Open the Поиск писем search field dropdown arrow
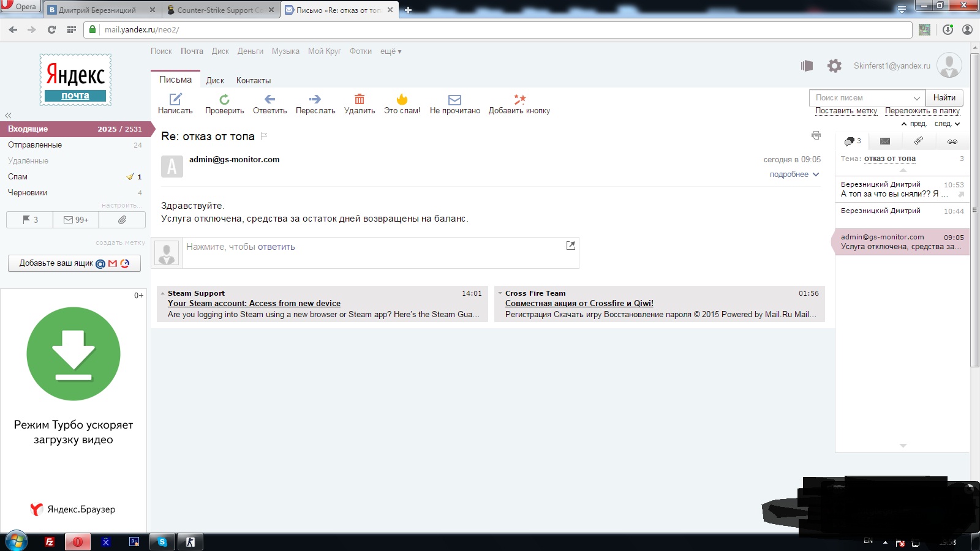980x551 pixels. click(x=916, y=98)
